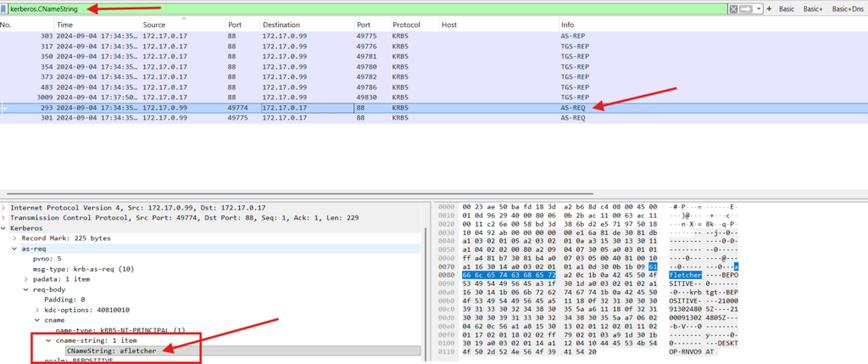Expand Transmission Control Protocol tree node
Image resolution: width=868 pixels, height=364 pixels.
point(4,217)
